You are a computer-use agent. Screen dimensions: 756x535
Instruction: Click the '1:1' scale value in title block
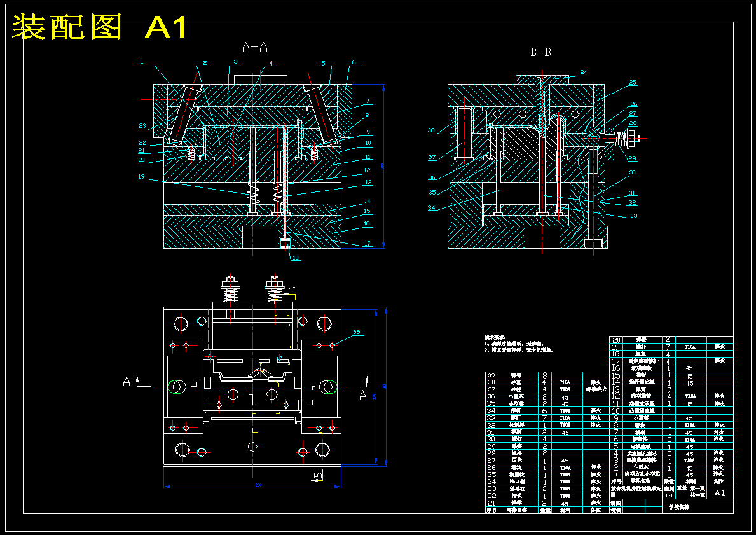coord(669,496)
